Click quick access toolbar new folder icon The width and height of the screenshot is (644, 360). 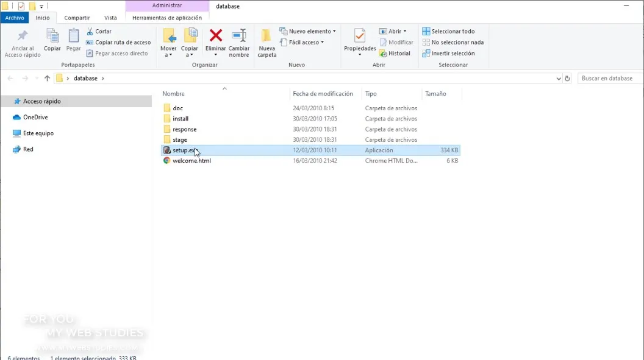(32, 6)
